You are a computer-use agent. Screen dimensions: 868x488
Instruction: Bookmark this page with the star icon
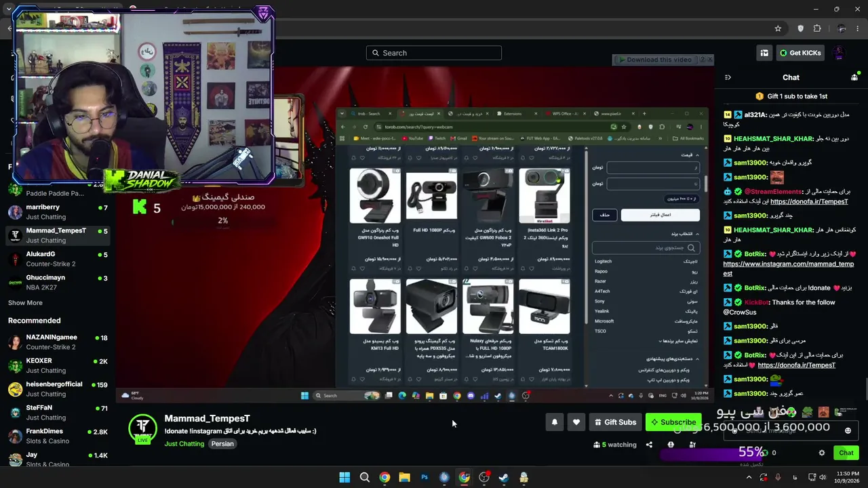778,28
